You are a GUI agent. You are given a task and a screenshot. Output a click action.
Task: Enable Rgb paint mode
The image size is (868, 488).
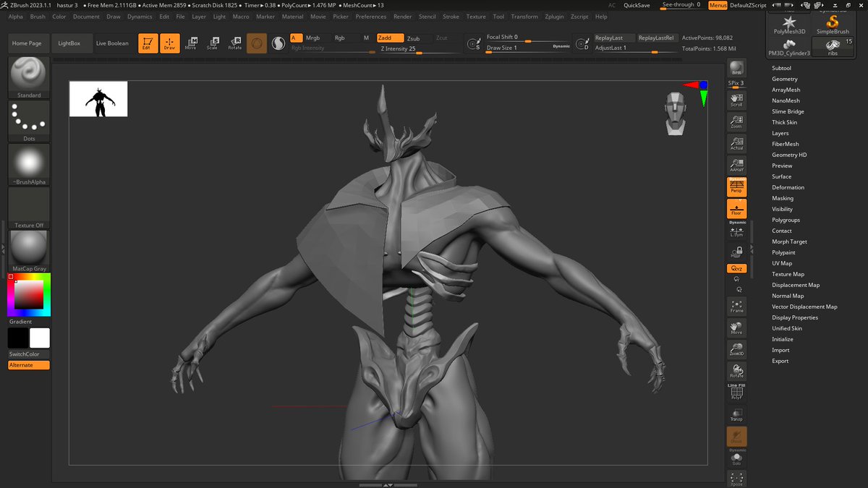[339, 38]
